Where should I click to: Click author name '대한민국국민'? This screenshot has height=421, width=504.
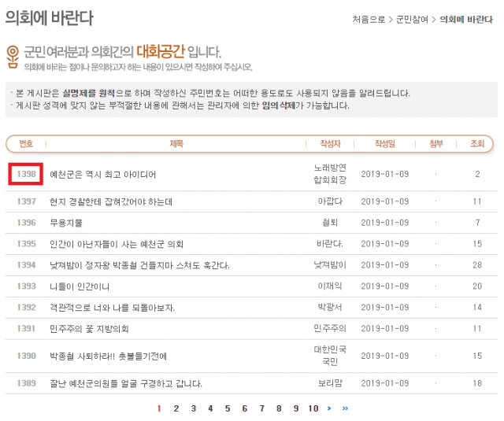coord(330,356)
